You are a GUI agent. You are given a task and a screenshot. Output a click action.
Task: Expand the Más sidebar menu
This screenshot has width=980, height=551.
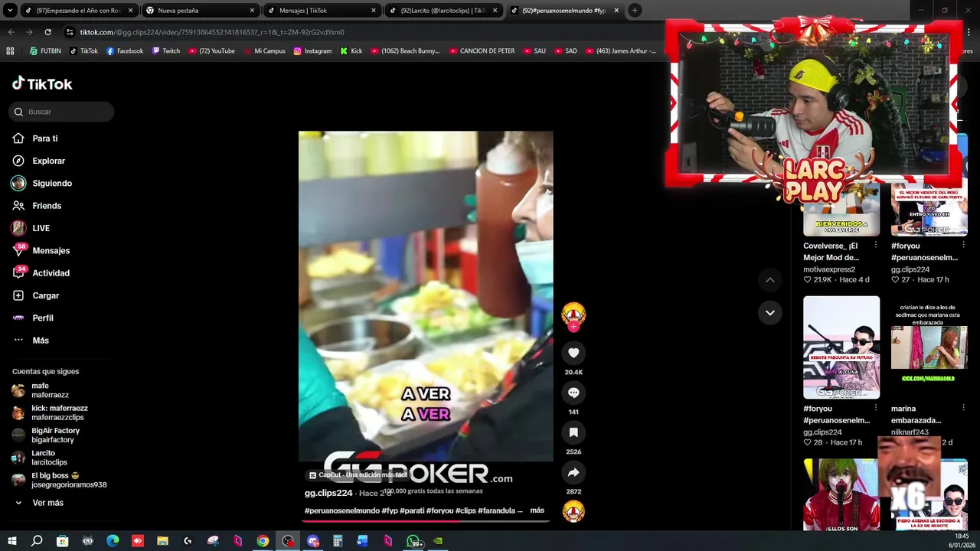[x=31, y=341]
